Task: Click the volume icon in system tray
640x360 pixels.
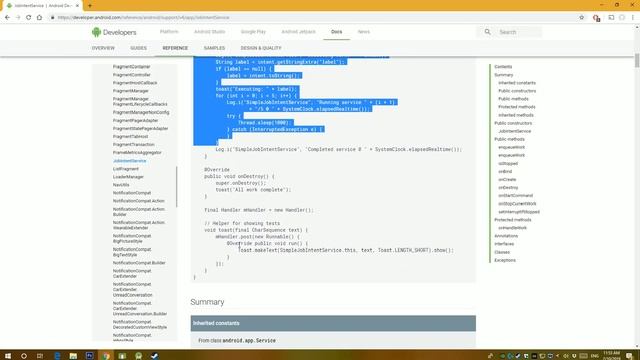Action: tap(566, 356)
